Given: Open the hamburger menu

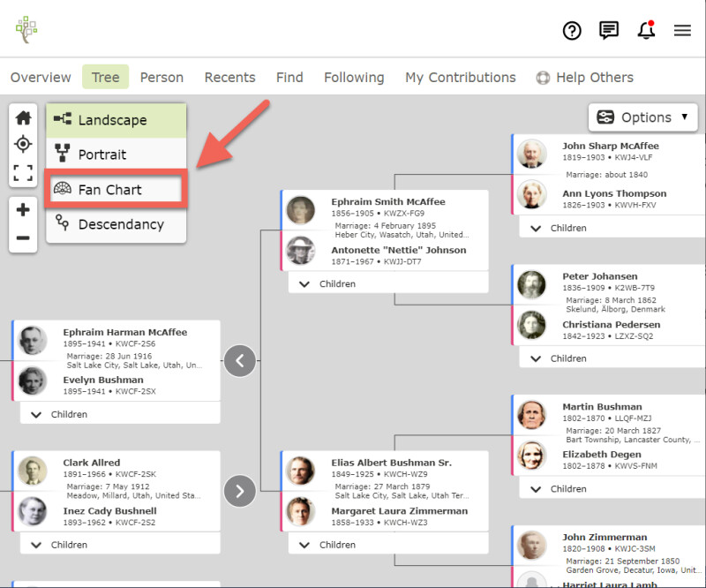Looking at the screenshot, I should pyautogui.click(x=682, y=30).
